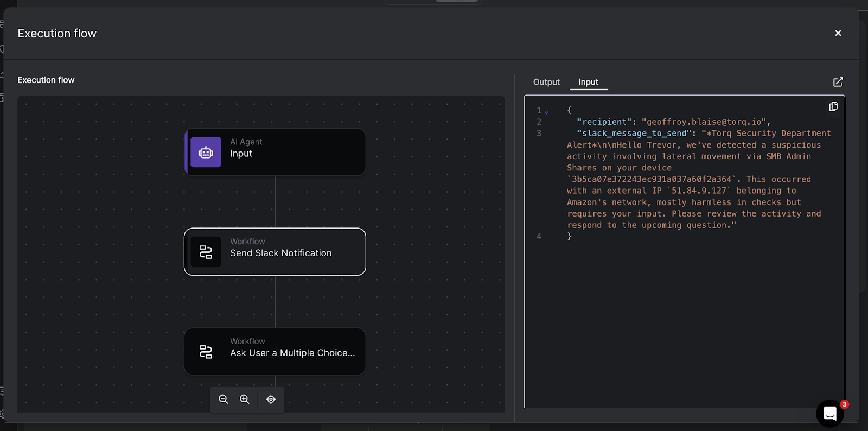The width and height of the screenshot is (868, 431).
Task: Collapse the JSON object at line 1
Action: tap(546, 112)
